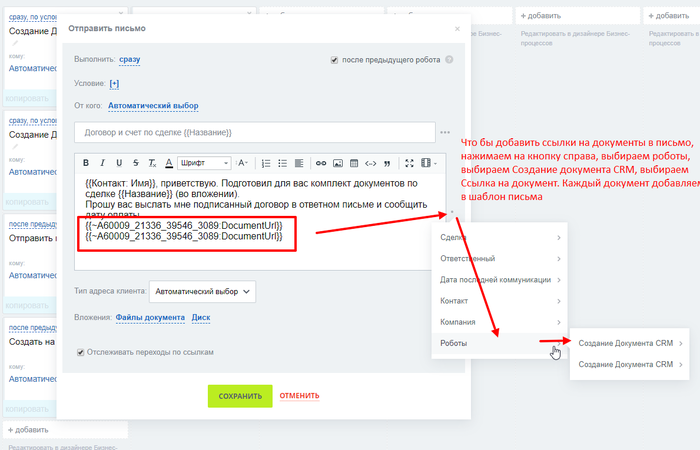
Task: Uncheck 'после предыдущего робота' checkbox
Action: 334,60
